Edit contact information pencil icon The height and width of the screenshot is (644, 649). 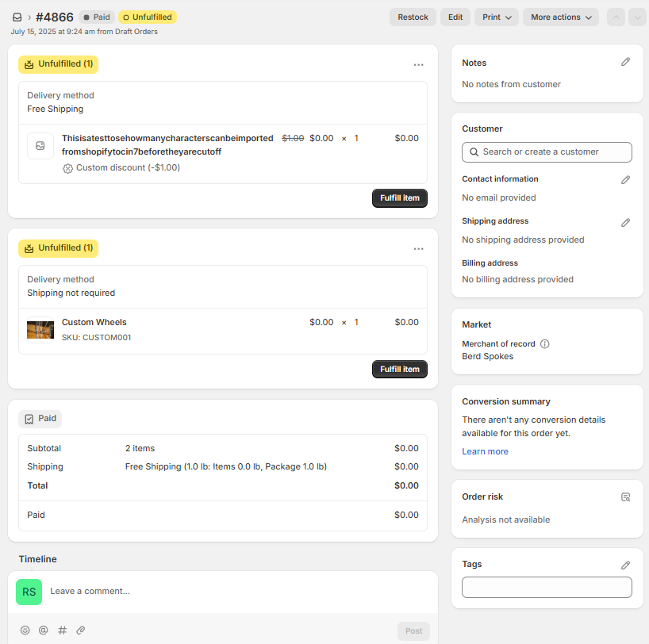(625, 180)
